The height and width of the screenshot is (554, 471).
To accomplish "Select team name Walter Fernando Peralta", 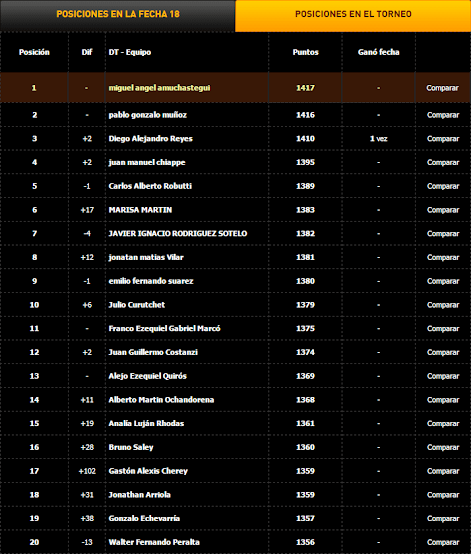I will [154, 542].
